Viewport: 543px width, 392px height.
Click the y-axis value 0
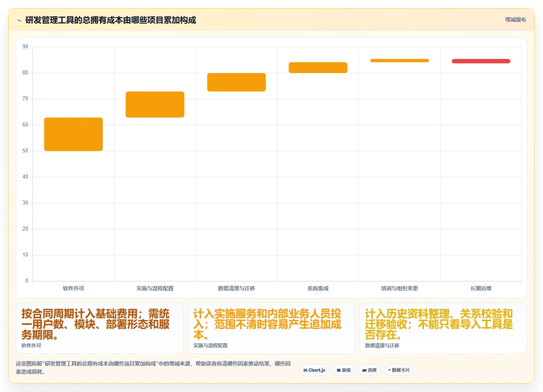tap(27, 281)
